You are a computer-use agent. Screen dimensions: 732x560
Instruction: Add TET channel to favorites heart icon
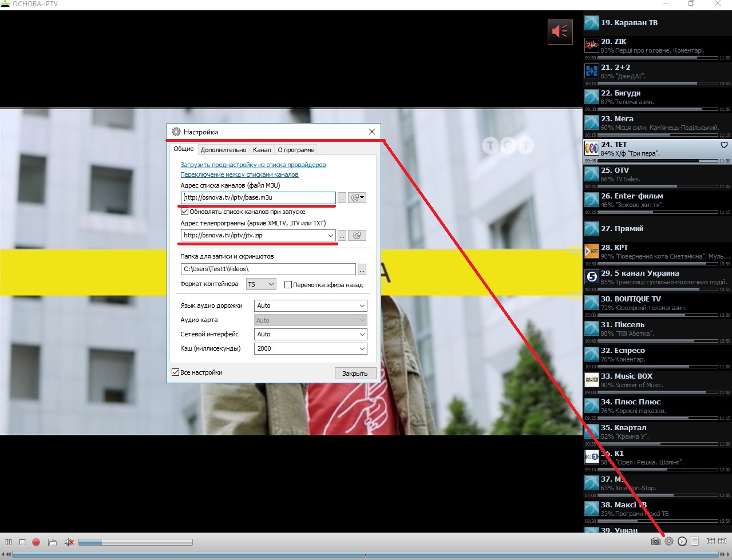[x=724, y=145]
